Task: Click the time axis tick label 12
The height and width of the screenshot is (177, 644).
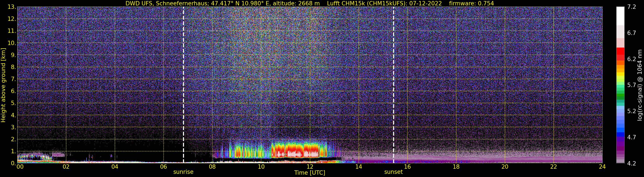Action: [x=310, y=167]
